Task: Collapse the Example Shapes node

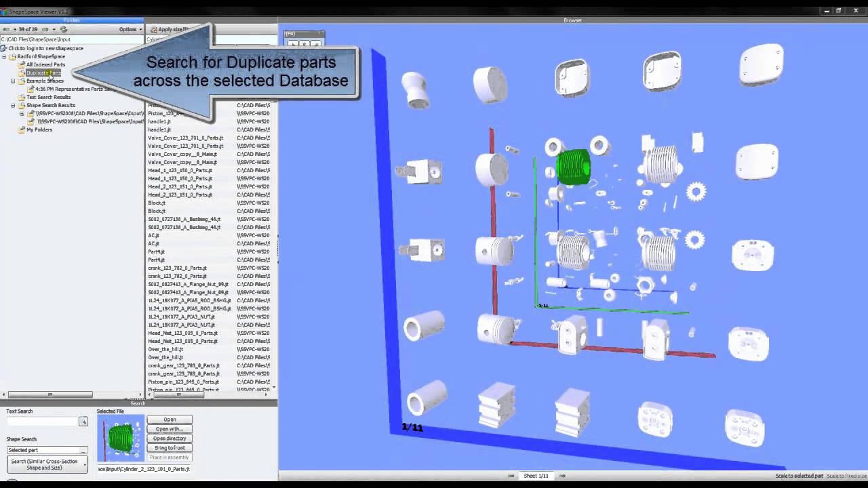Action: coord(12,81)
